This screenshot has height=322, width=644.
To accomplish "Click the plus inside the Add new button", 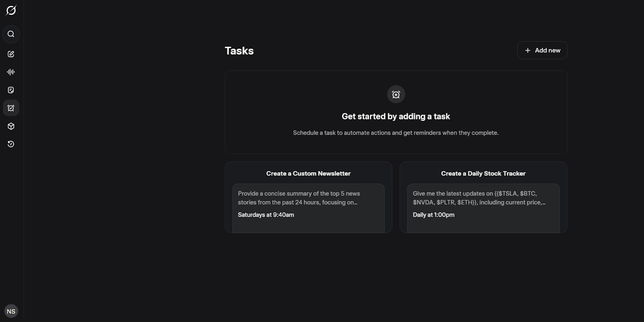I will [x=527, y=50].
